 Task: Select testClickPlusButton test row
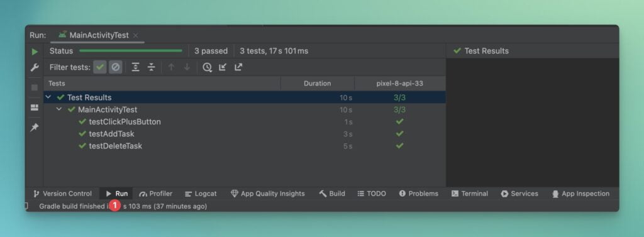point(245,122)
